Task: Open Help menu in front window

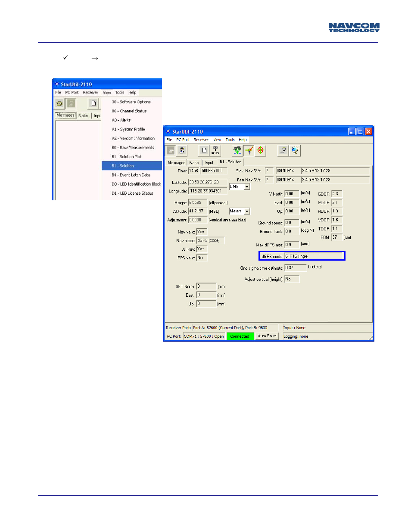Action: (x=243, y=140)
